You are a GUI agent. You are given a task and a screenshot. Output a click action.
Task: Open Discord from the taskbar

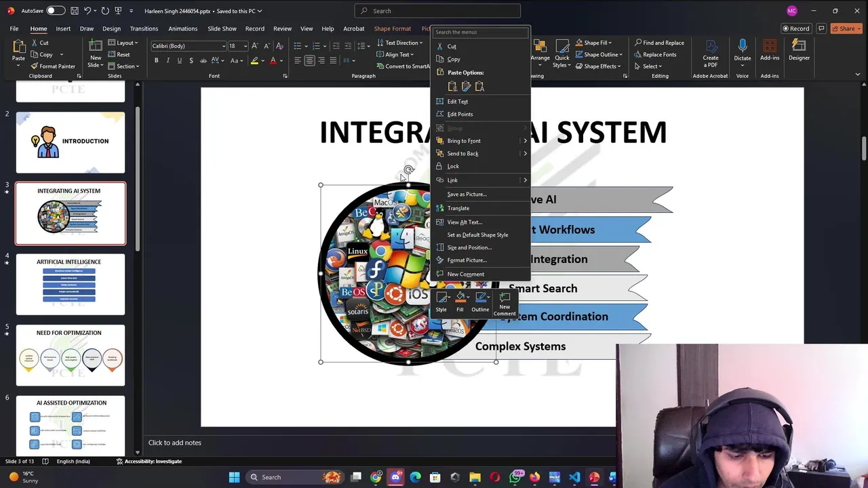click(x=395, y=477)
